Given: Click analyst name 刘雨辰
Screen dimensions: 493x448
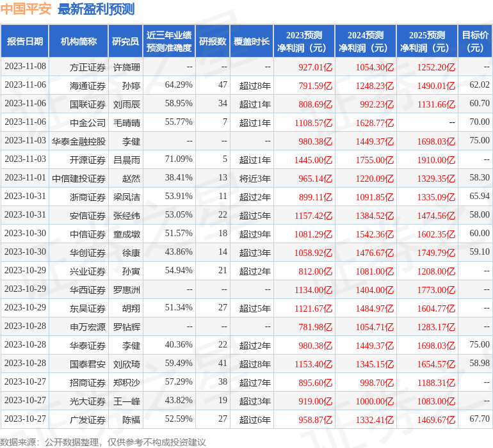Looking at the screenshot, I should pyautogui.click(x=127, y=104).
